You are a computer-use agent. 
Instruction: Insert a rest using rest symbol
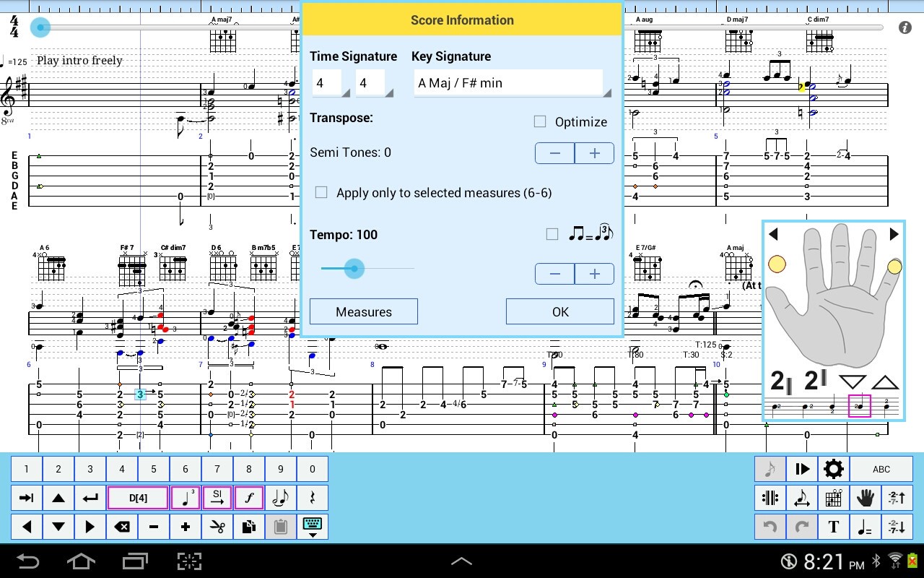(313, 498)
